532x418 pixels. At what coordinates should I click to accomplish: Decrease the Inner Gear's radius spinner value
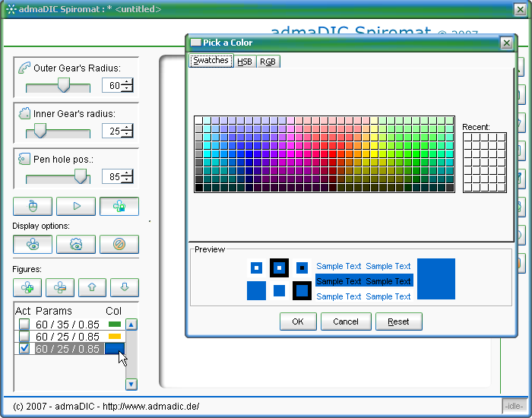127,134
